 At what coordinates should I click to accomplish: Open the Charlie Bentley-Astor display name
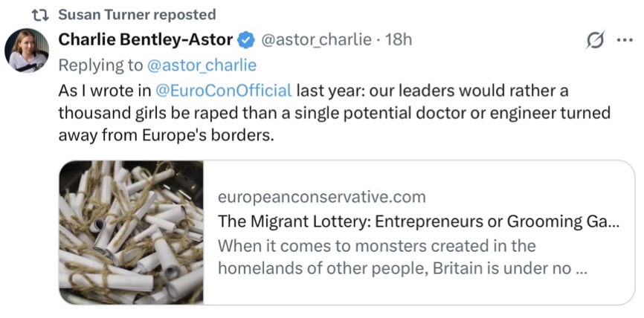tap(146, 39)
